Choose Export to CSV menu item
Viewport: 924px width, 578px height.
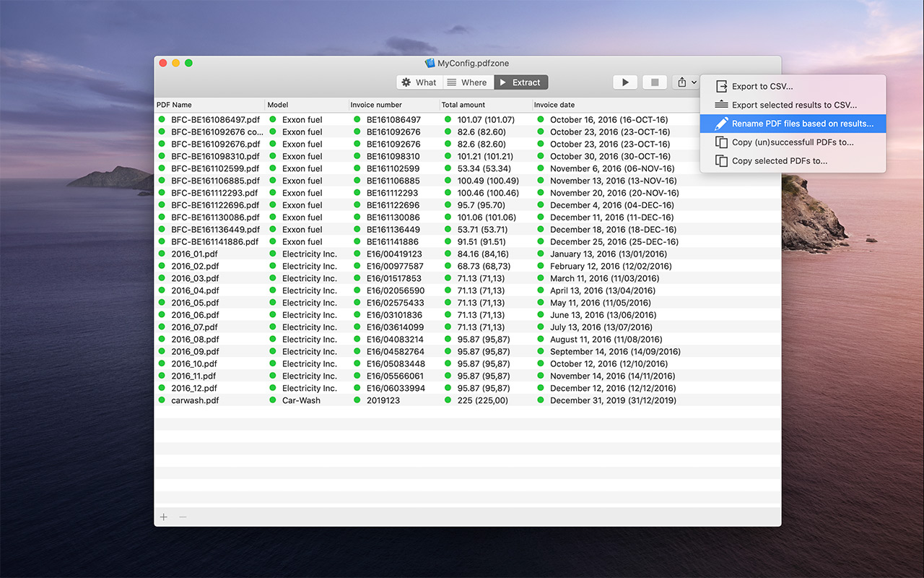click(x=762, y=87)
